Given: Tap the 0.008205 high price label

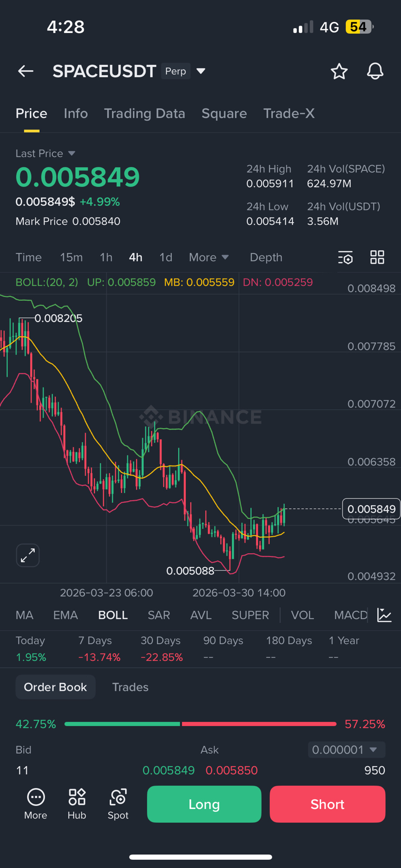Looking at the screenshot, I should click(x=59, y=318).
